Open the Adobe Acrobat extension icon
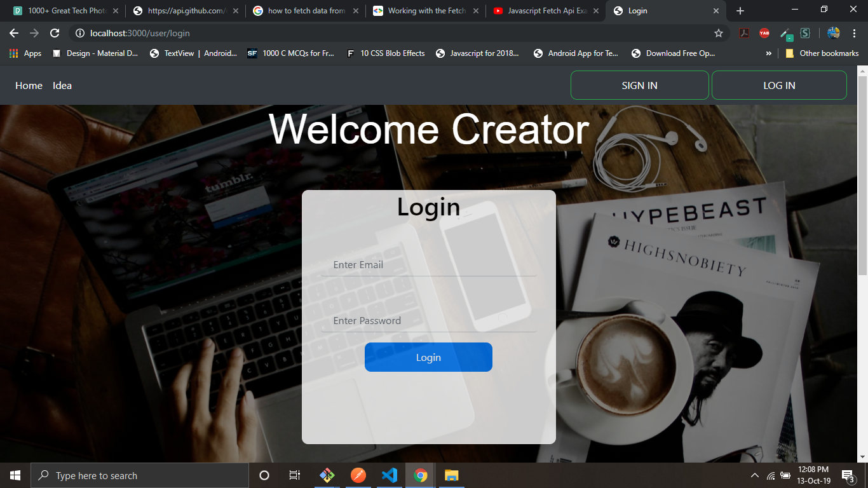The width and height of the screenshot is (868, 488). click(744, 33)
